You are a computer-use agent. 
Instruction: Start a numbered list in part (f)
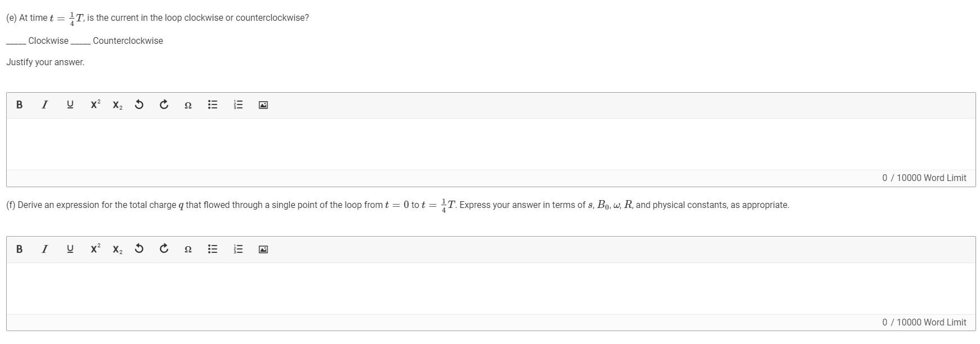(237, 249)
